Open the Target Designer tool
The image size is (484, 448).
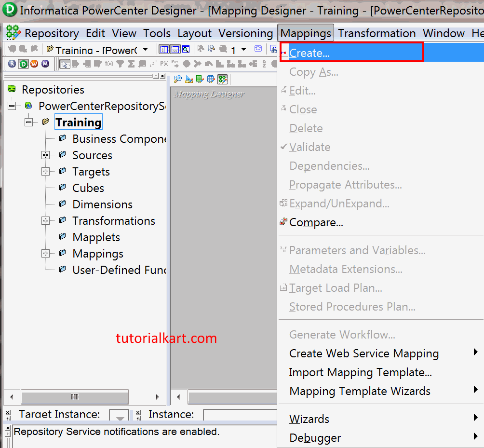189,79
